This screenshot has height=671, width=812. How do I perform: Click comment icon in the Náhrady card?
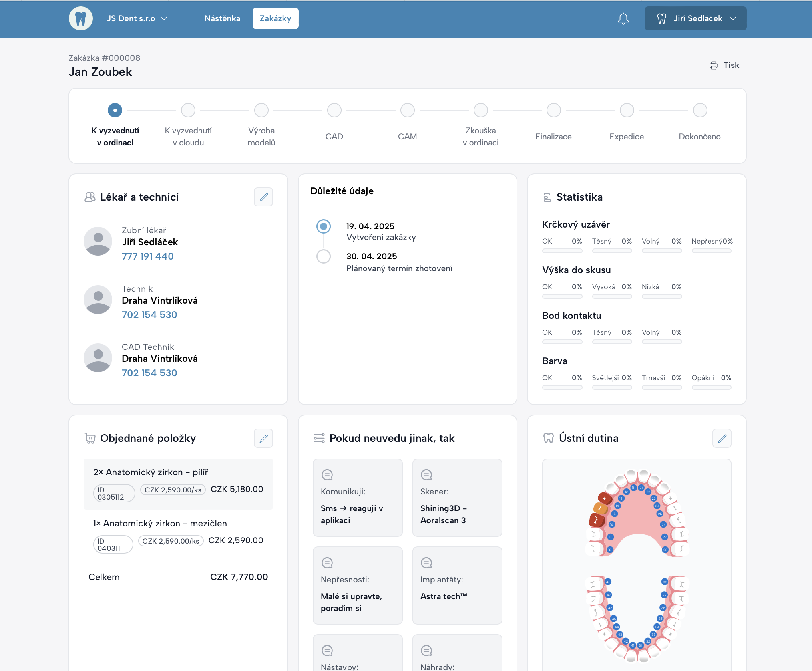[x=426, y=651]
